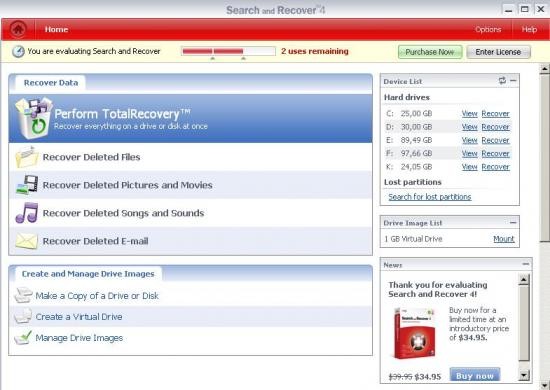Click the C: 25,00 GB drive entry
Viewport: 550px width, 390px height.
click(x=409, y=114)
